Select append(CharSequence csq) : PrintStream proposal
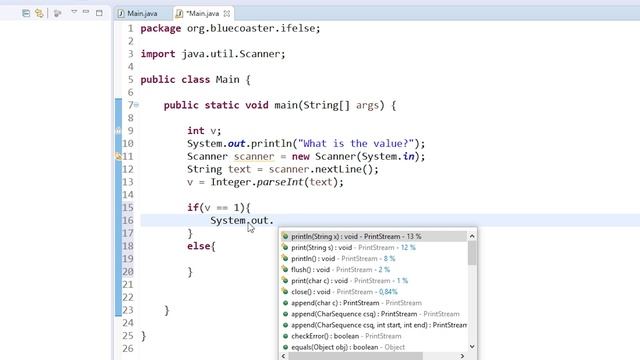Screen dimensions: 640x360 point(374,314)
